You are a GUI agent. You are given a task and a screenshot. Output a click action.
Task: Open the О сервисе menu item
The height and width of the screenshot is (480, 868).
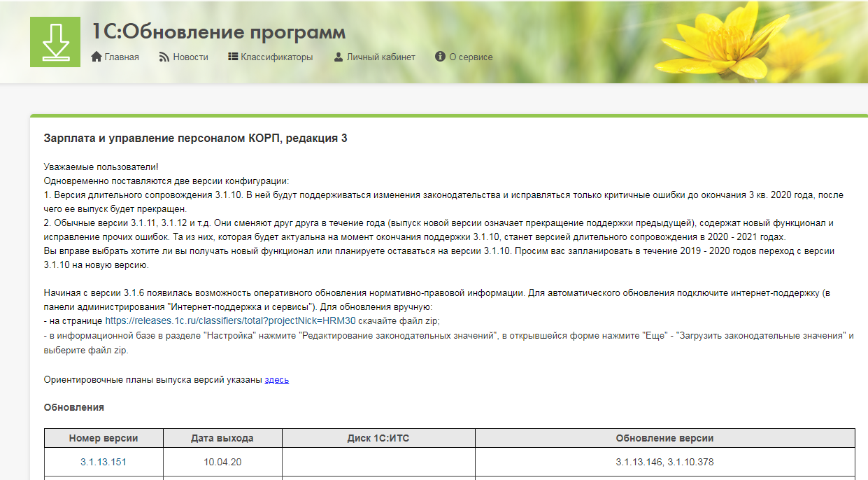[x=471, y=57]
